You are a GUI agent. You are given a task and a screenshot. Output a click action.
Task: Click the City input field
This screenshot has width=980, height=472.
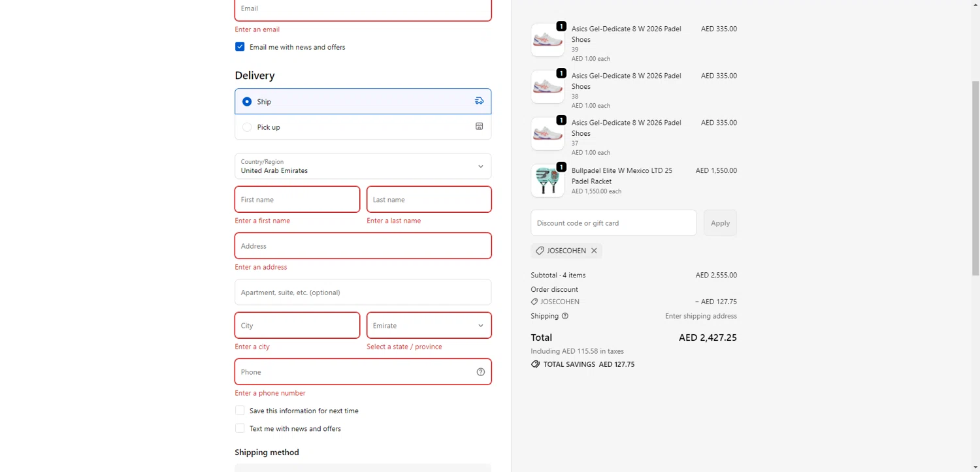coord(297,325)
